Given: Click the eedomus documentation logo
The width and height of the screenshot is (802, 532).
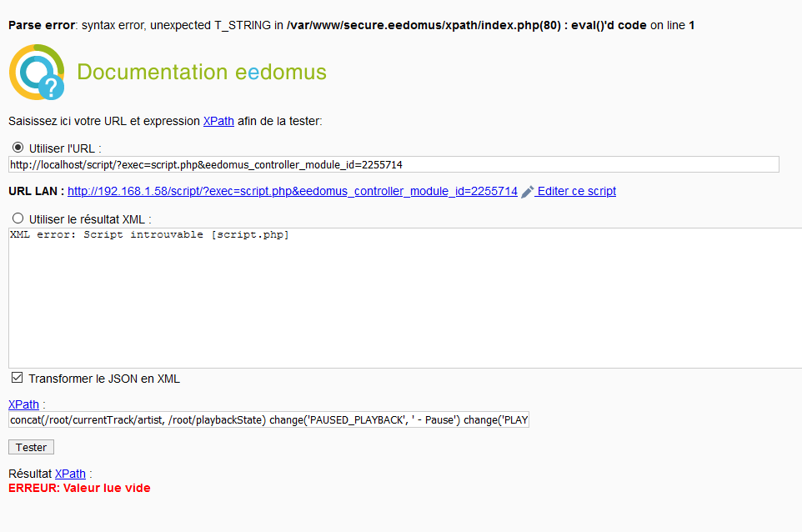Looking at the screenshot, I should tap(37, 72).
